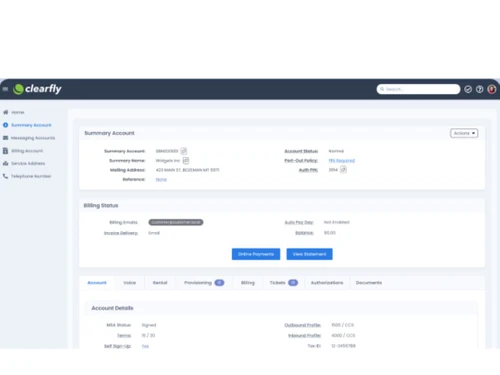Open Billing Account in the sidebar

27,151
